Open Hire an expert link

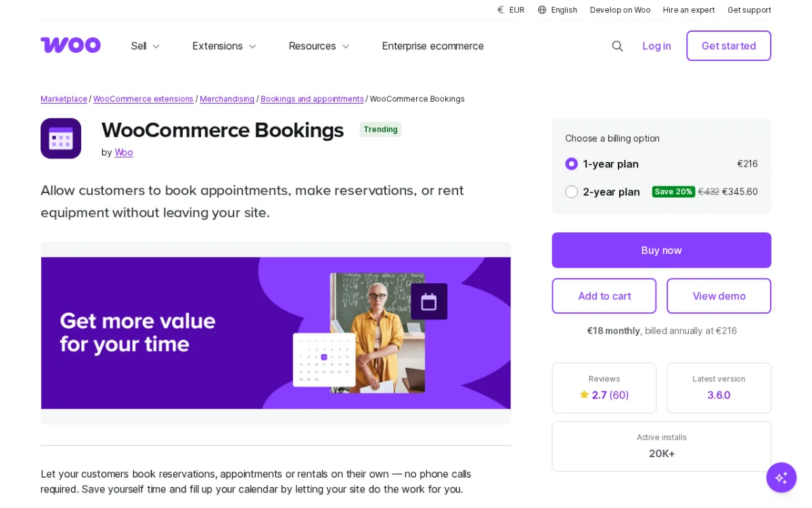689,10
